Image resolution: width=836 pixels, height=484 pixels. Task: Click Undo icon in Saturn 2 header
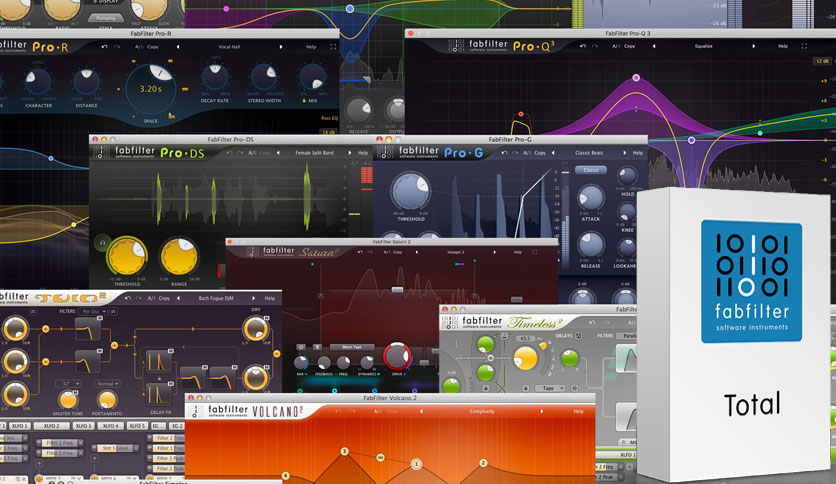[360, 252]
